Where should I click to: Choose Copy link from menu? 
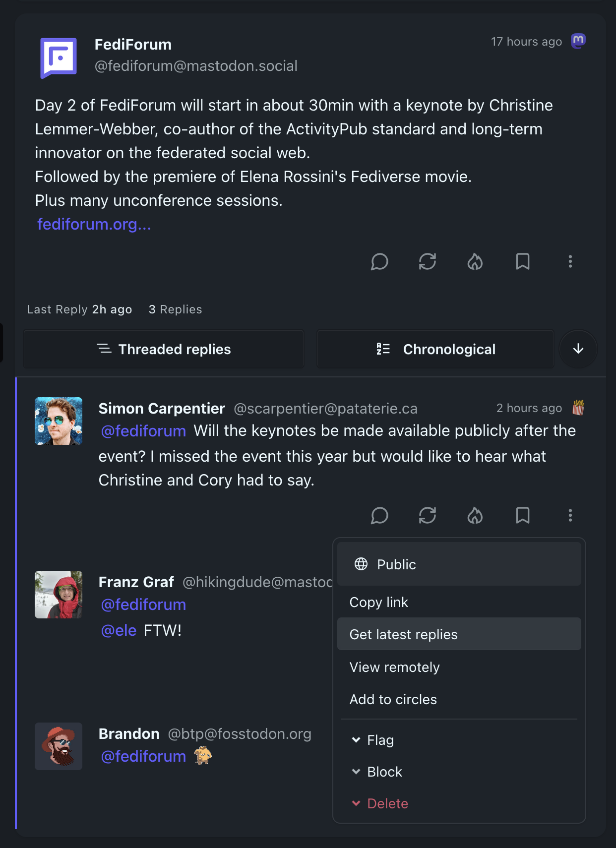coord(378,602)
